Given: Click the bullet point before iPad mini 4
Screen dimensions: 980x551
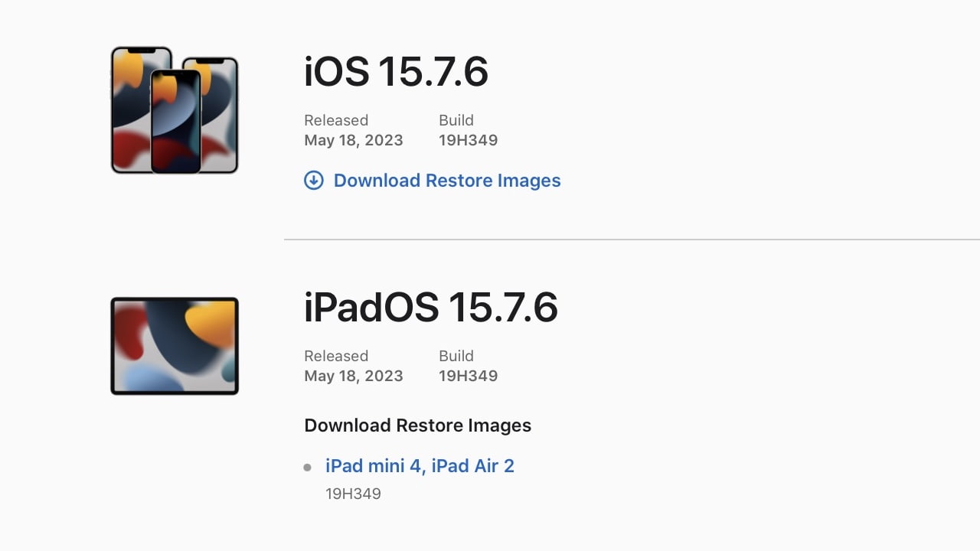Looking at the screenshot, I should pyautogui.click(x=308, y=467).
